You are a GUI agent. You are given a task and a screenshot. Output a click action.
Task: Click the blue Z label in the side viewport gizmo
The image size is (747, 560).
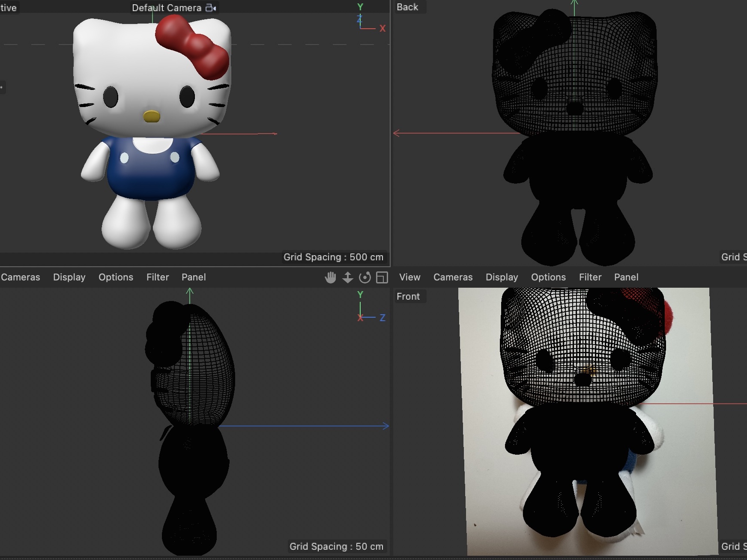(x=382, y=317)
